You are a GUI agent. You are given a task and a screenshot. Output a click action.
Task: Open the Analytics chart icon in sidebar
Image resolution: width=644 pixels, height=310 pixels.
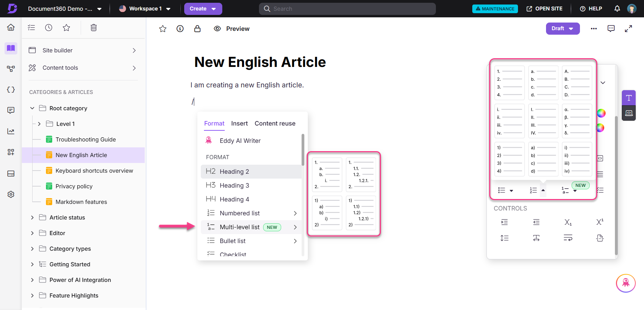point(11,131)
